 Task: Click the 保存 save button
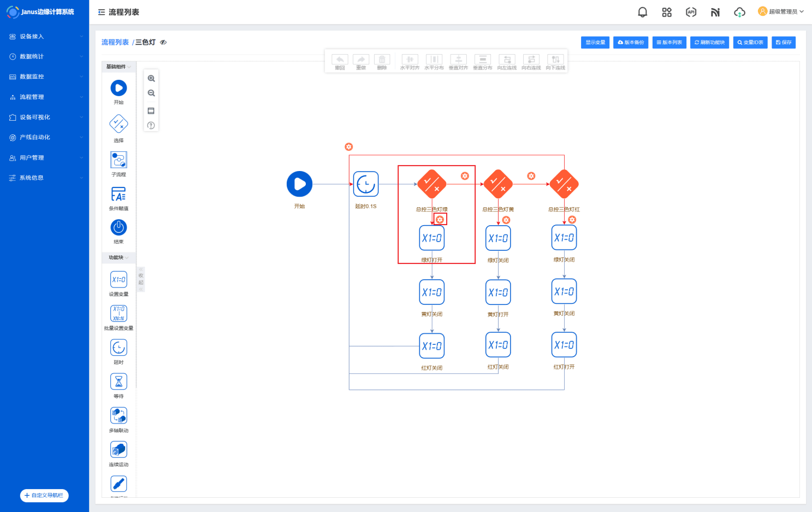pyautogui.click(x=784, y=43)
